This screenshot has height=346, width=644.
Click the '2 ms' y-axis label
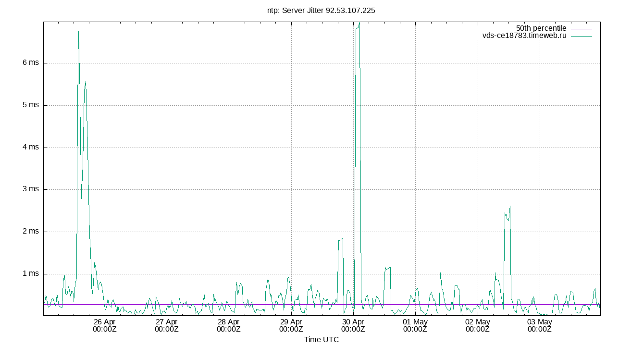click(x=31, y=231)
